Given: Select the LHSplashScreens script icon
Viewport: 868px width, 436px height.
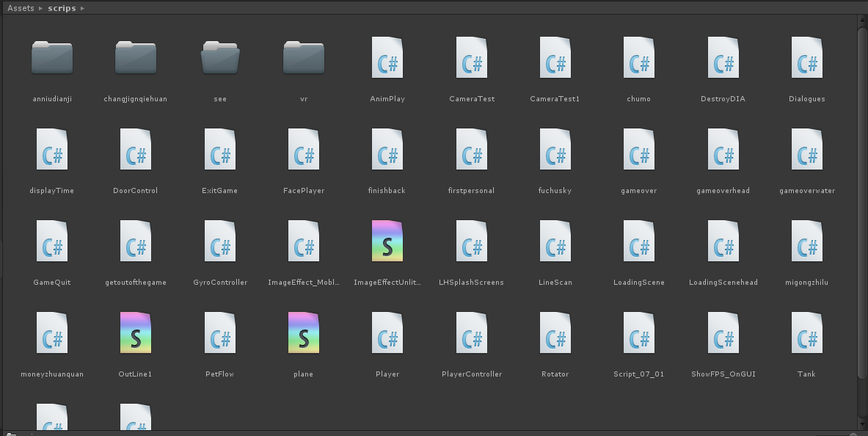Looking at the screenshot, I should coord(472,241).
